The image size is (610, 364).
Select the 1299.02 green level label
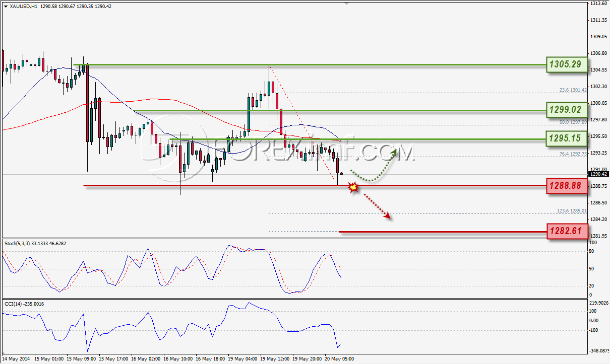pos(566,109)
